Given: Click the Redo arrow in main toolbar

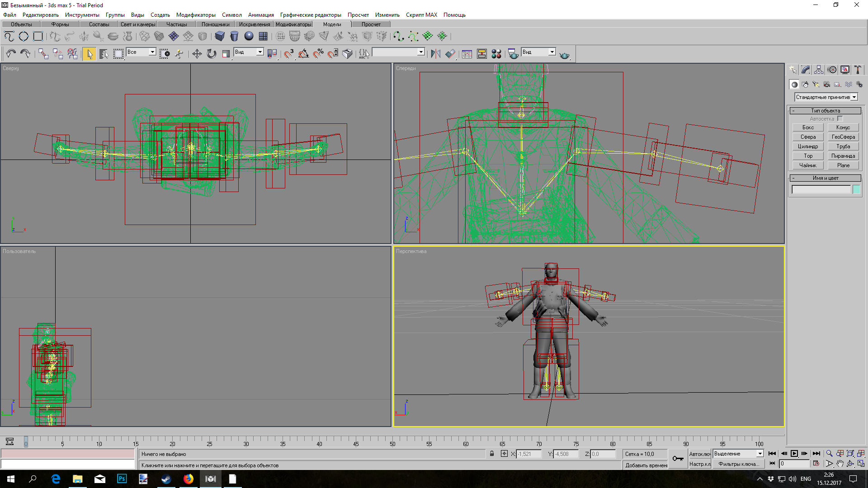Looking at the screenshot, I should pyautogui.click(x=25, y=54).
